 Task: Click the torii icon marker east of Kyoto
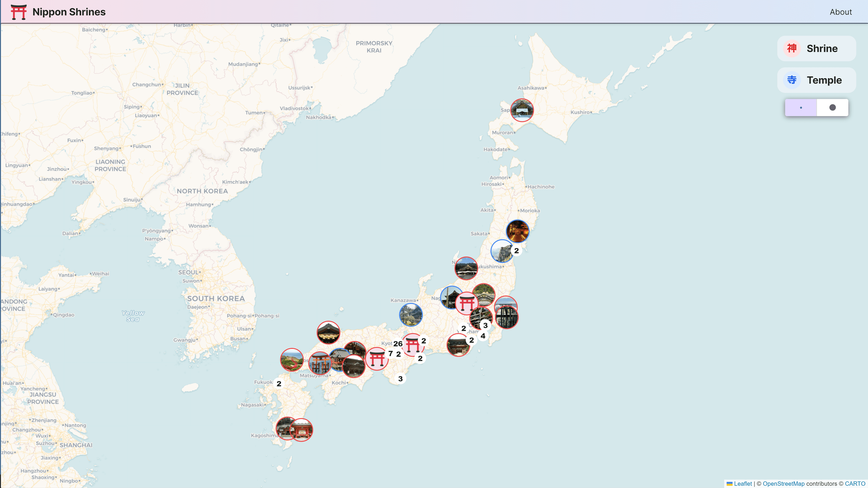(x=413, y=346)
